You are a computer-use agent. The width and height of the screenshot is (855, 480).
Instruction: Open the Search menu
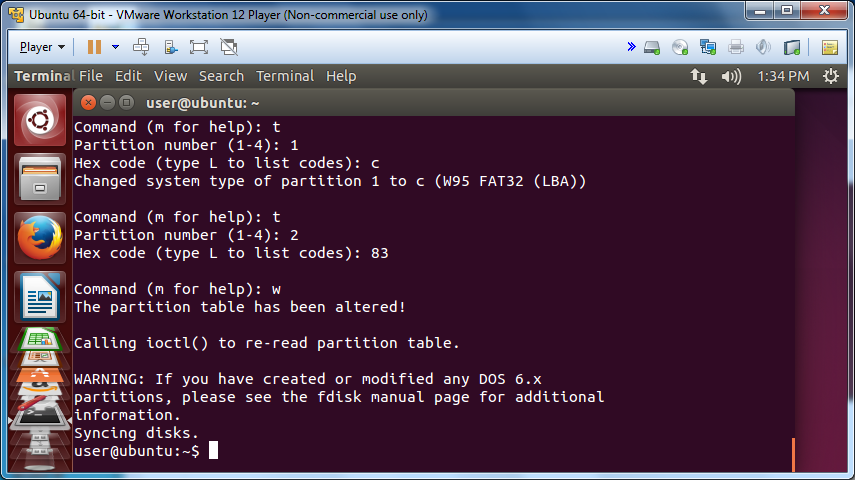coord(221,76)
